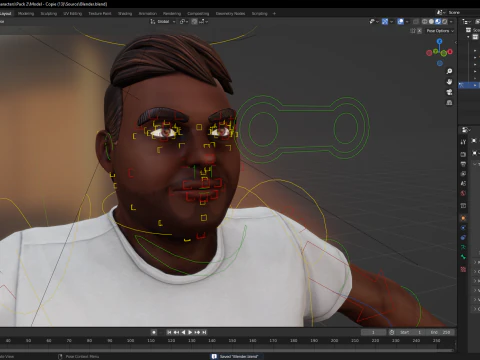Open the Geometry Nodes workspace tab

(230, 13)
